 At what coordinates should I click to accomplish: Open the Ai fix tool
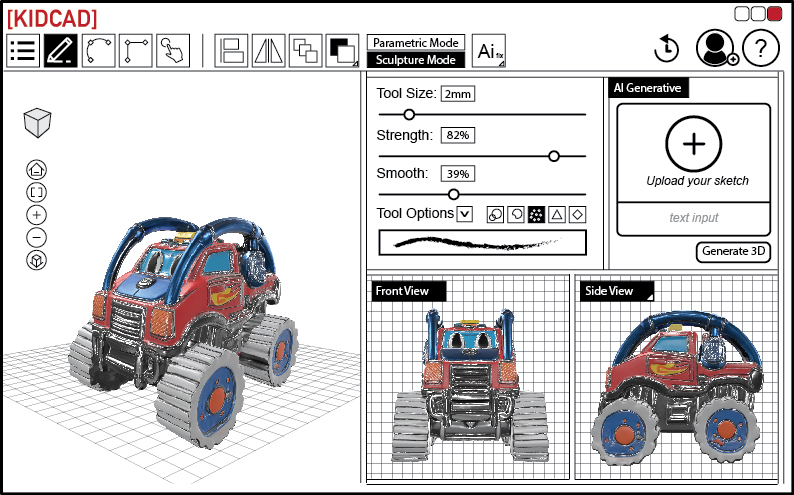pos(489,51)
